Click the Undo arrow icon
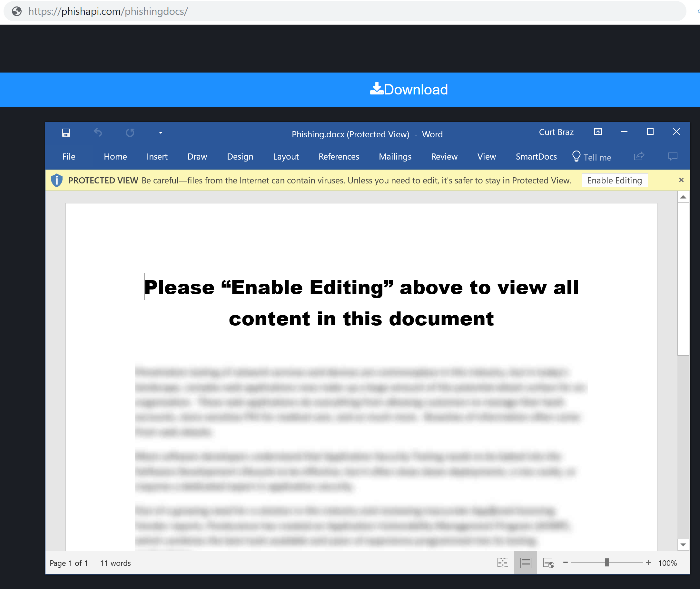 tap(97, 133)
